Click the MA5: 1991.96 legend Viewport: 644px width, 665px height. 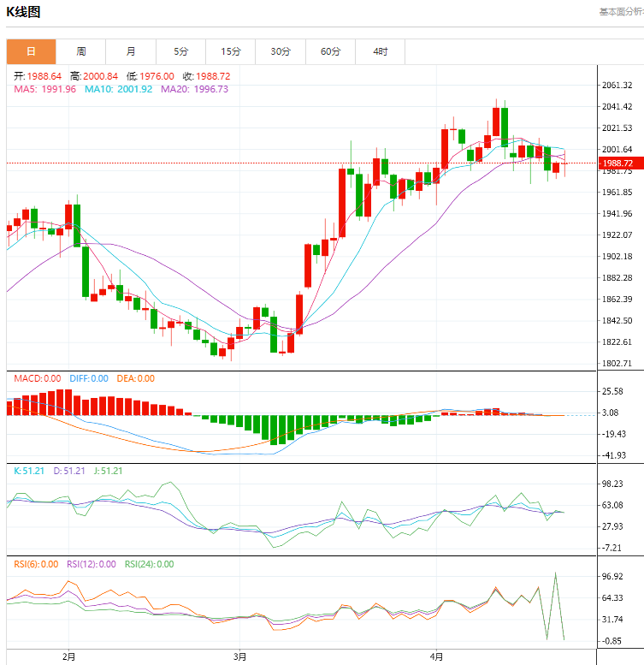(x=45, y=89)
